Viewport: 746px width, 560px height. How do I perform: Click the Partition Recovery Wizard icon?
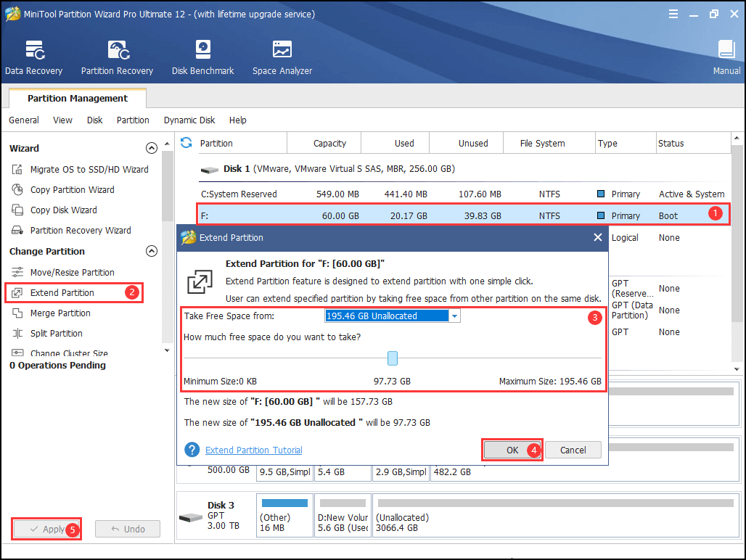tap(17, 231)
